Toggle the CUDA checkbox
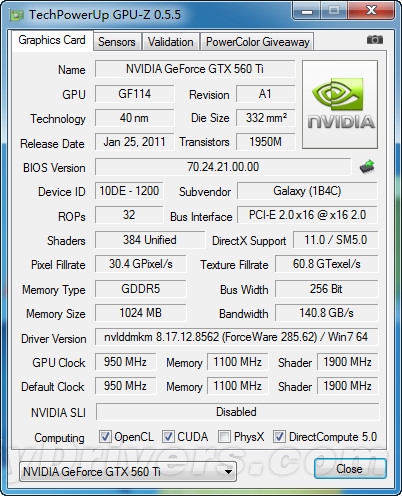Screen dimensions: 402x496 [168, 436]
